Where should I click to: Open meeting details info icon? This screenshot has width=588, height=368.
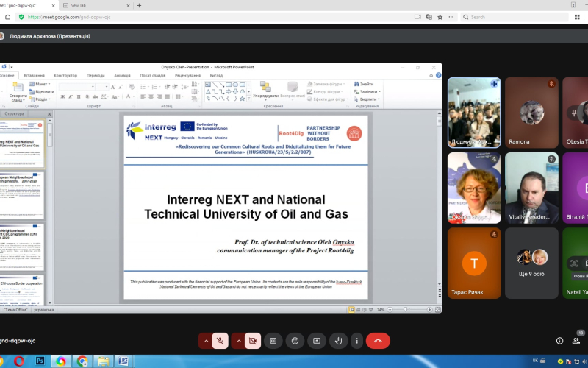559,341
